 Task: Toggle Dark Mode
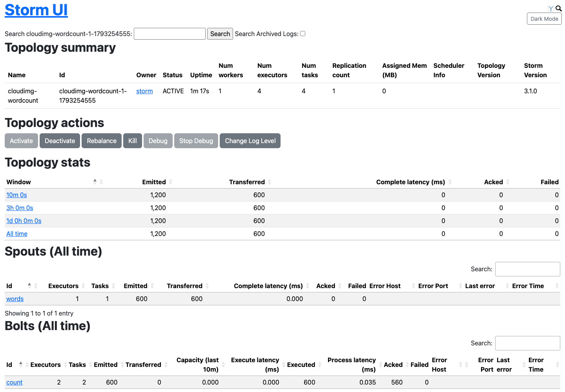544,19
